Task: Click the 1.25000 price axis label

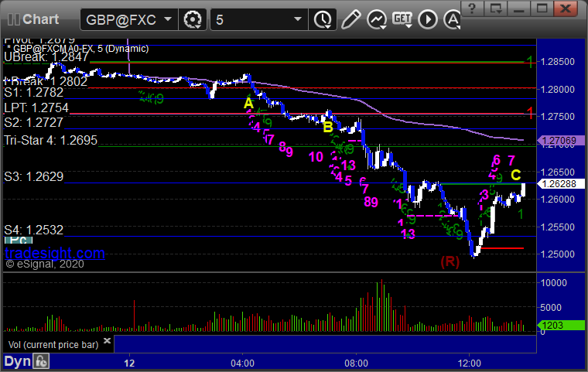Action: 558,254
